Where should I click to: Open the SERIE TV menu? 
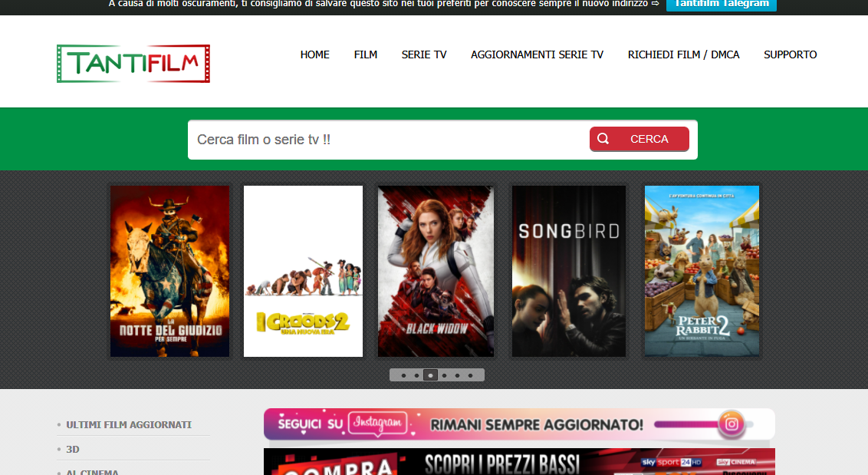coord(424,55)
